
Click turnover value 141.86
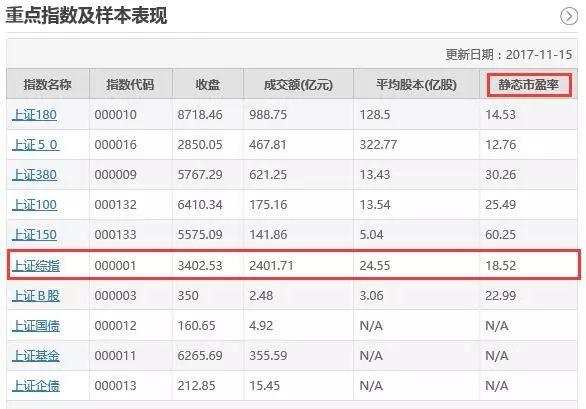[x=268, y=234]
